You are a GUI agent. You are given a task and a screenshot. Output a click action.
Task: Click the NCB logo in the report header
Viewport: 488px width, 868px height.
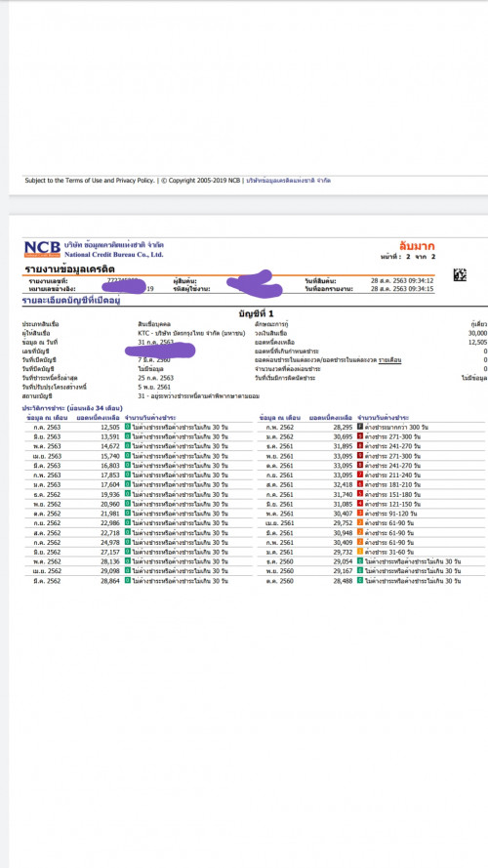coord(42,249)
